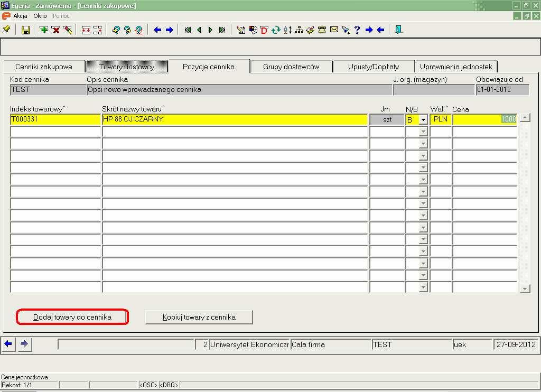The width and height of the screenshot is (541, 392).
Task: Click the 27-09-2012 date in the status bar
Action: click(x=516, y=344)
